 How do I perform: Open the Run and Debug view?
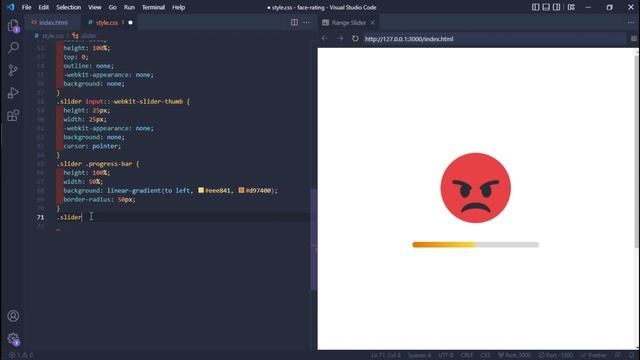point(13,93)
